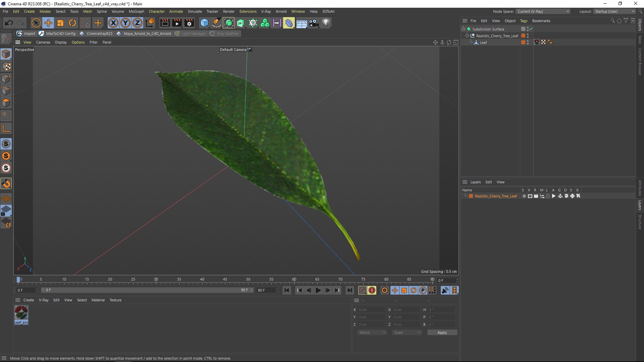Image resolution: width=644 pixels, height=362 pixels.
Task: Click Realistic_Cherry_Tree_Leaf layer color swatch
Action: [x=471, y=196]
